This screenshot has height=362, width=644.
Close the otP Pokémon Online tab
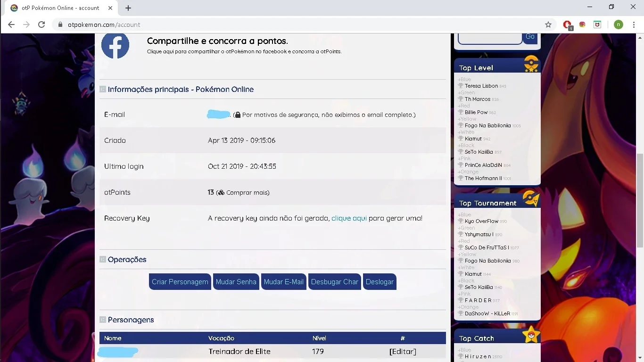(x=111, y=8)
